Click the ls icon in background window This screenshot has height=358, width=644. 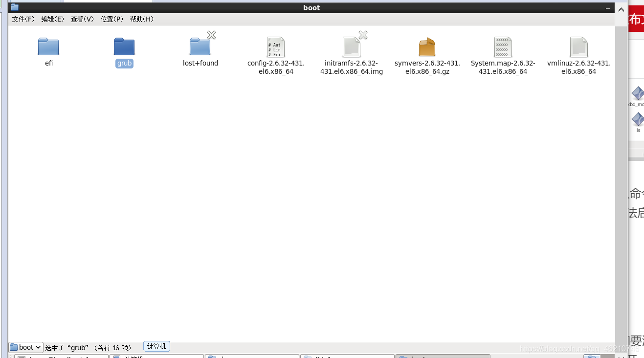coord(638,119)
